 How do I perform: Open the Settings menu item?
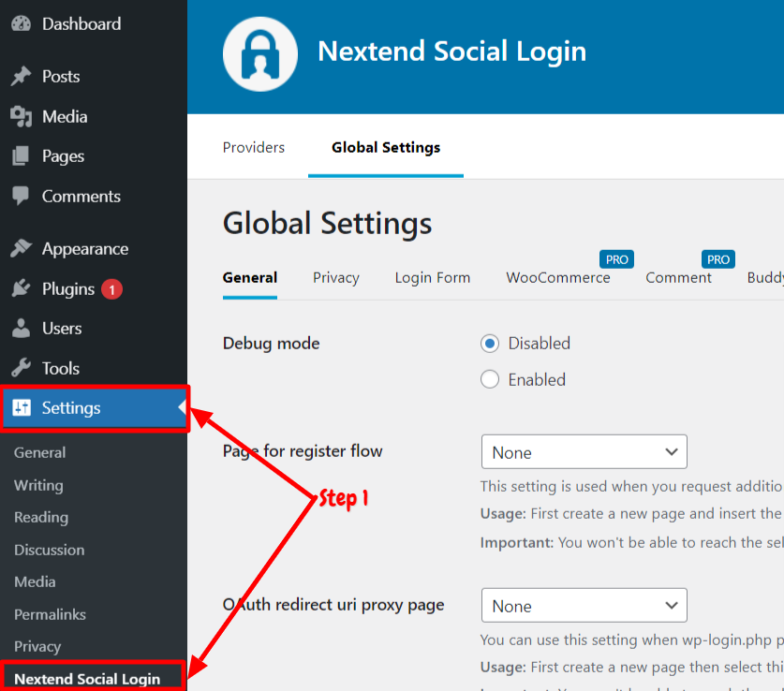coord(94,407)
